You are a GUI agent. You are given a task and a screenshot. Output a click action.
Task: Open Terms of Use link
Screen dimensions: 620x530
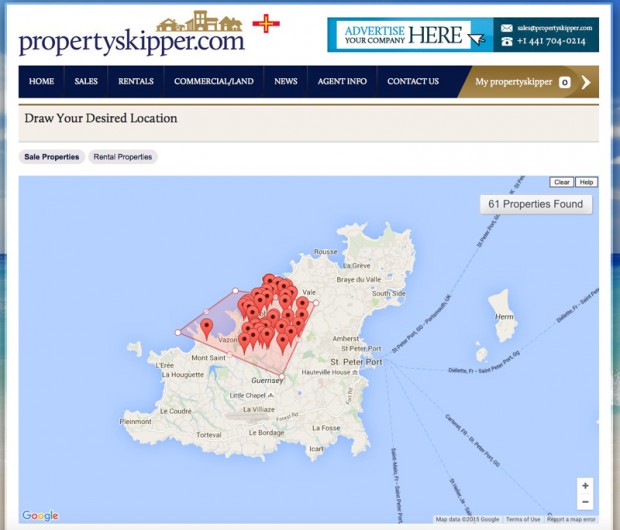523,519
